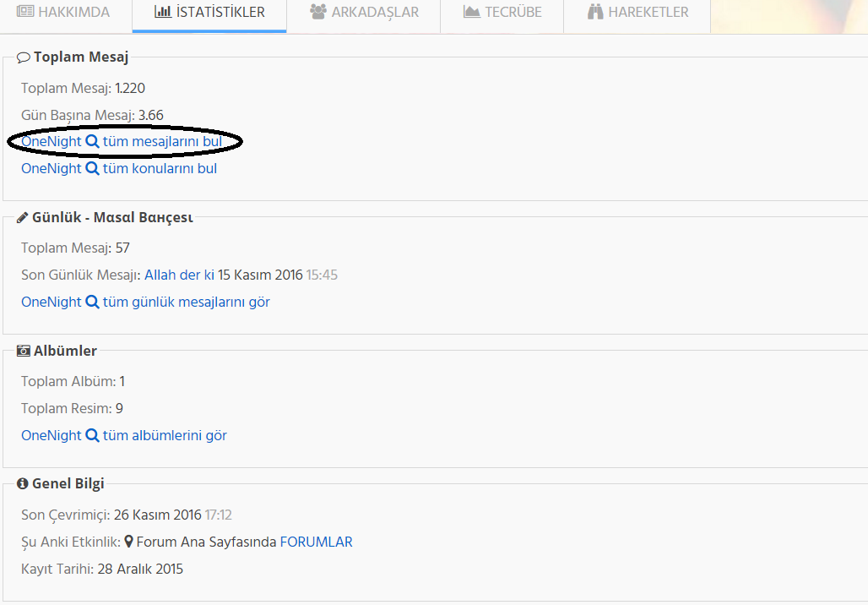Click the speech bubble icon next to Toplam Mesaj

point(23,57)
